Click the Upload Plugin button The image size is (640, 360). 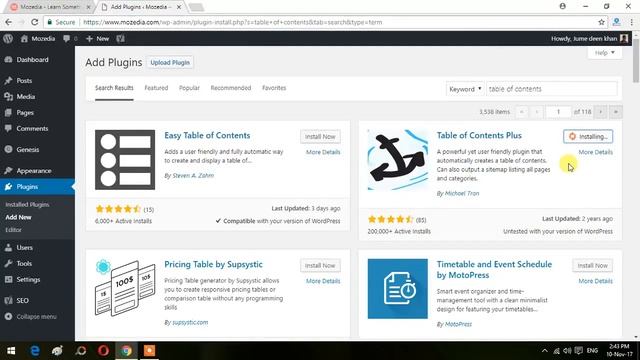click(x=170, y=62)
